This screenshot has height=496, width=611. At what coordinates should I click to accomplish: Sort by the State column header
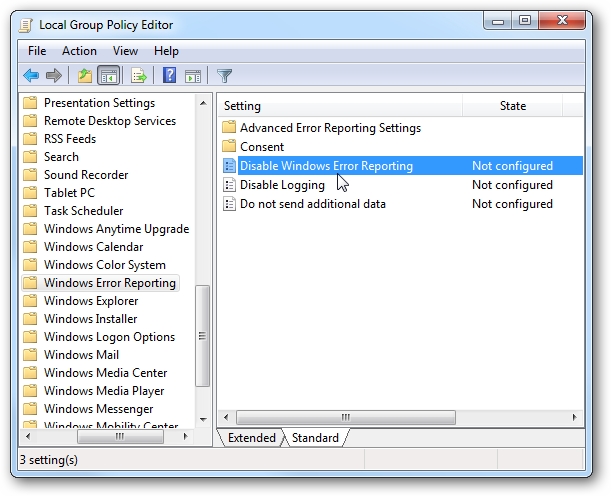point(512,106)
